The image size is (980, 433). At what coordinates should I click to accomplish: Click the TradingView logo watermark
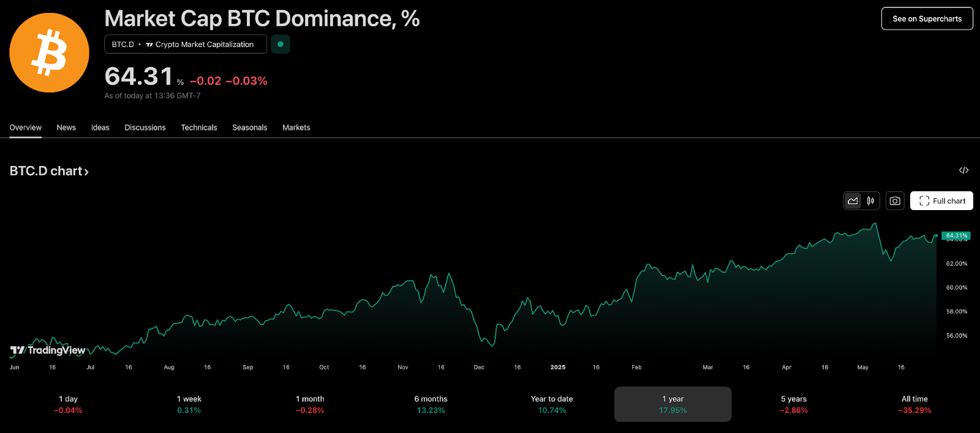click(48, 350)
